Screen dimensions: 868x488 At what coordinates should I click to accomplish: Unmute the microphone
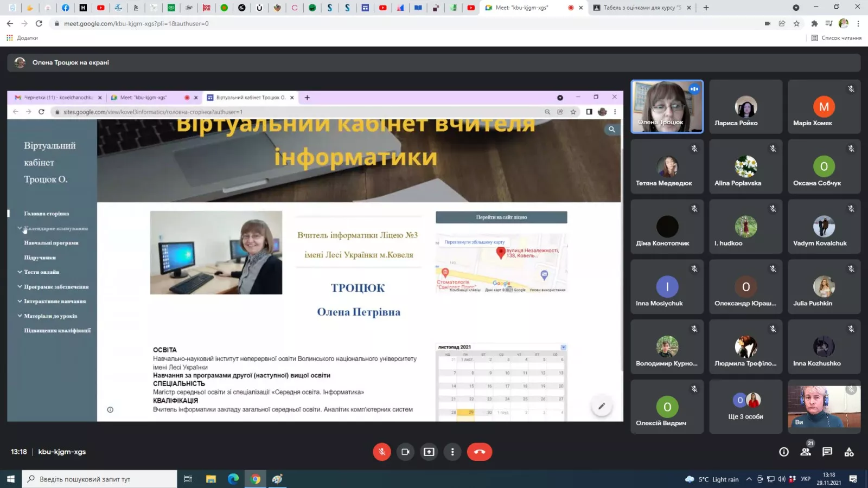click(x=382, y=452)
